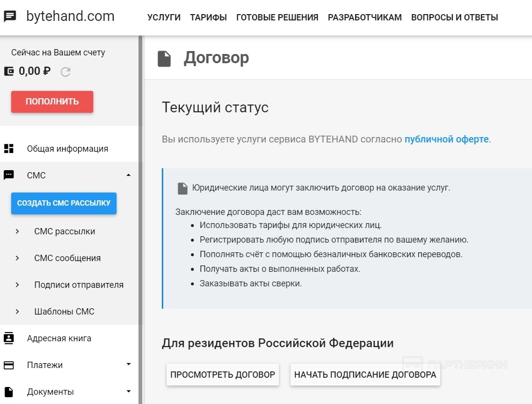The height and width of the screenshot is (404, 532).
Task: Click the wallet icon beside the balance
Action: point(9,71)
